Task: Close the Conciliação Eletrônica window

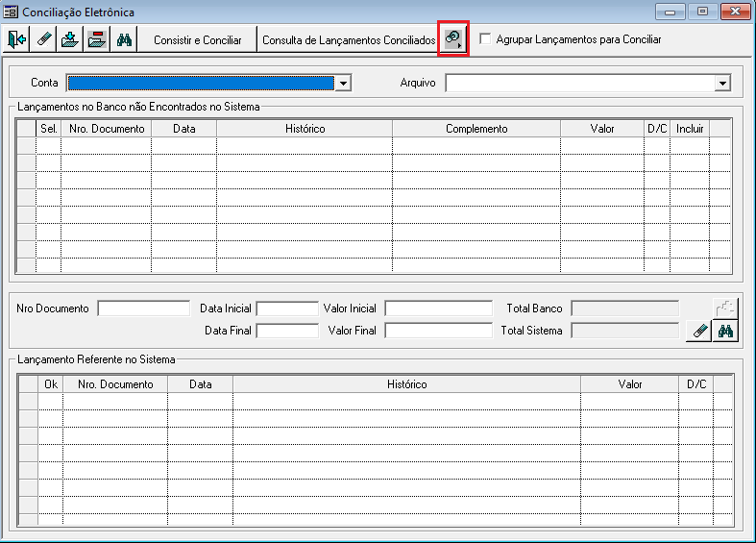Action: [x=735, y=12]
